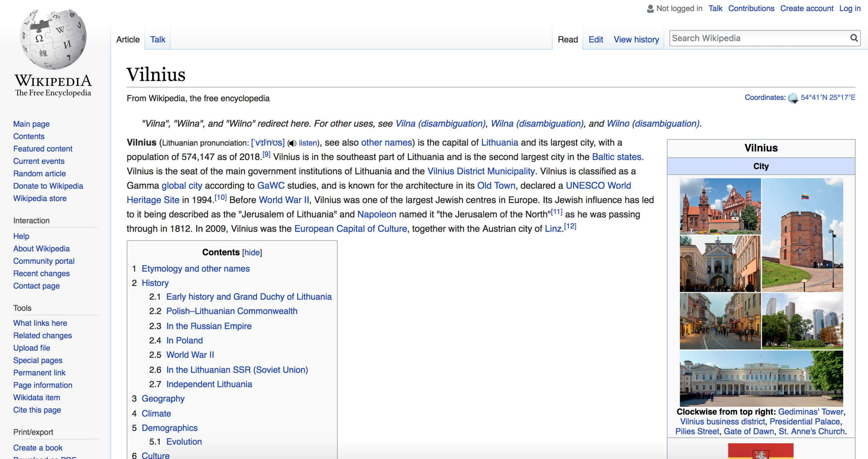This screenshot has height=459, width=868.
Task: Open the Talk tab
Action: [x=158, y=40]
